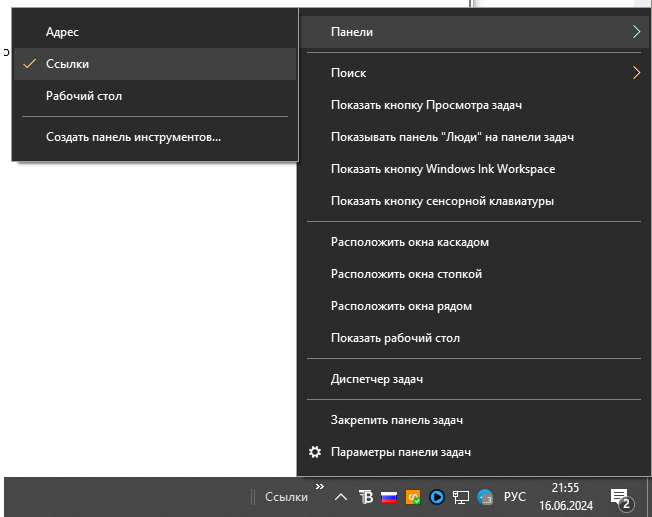
Task: Open the network tray icon
Action: (x=461, y=497)
